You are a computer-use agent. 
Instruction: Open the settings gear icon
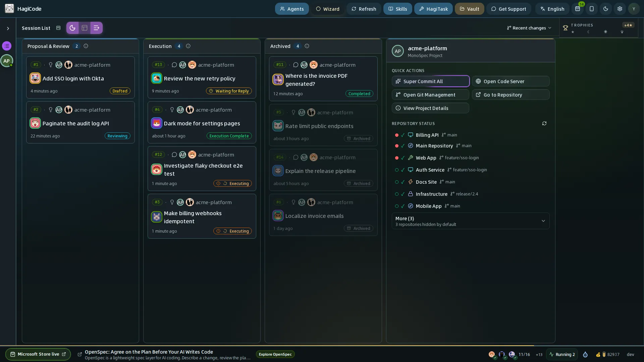pyautogui.click(x=620, y=9)
